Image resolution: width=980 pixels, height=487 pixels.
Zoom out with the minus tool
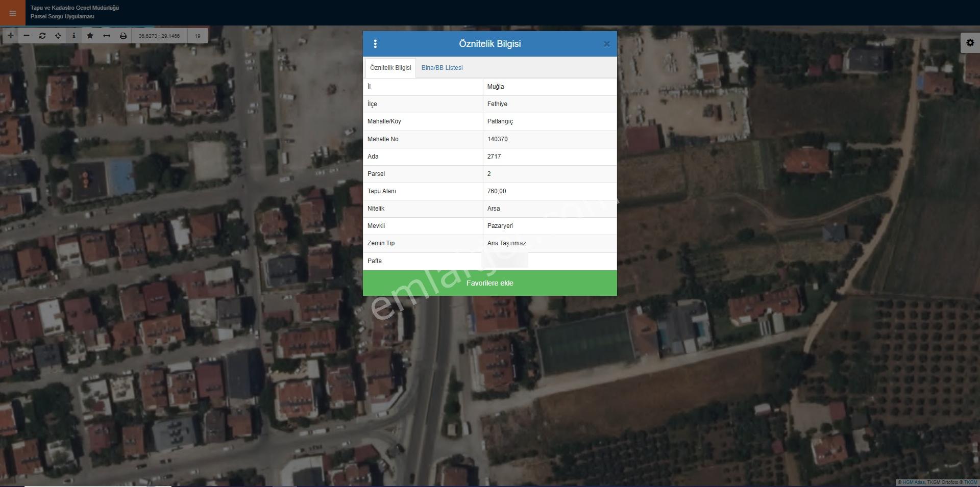[27, 36]
